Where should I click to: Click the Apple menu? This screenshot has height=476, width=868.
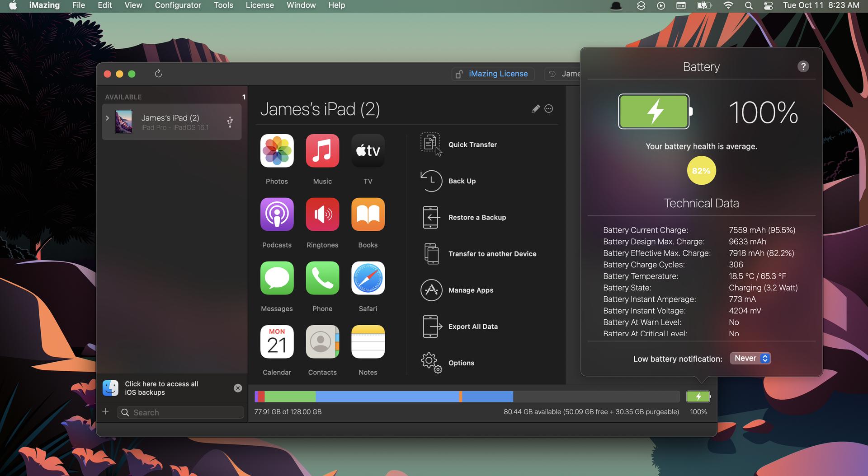[13, 5]
